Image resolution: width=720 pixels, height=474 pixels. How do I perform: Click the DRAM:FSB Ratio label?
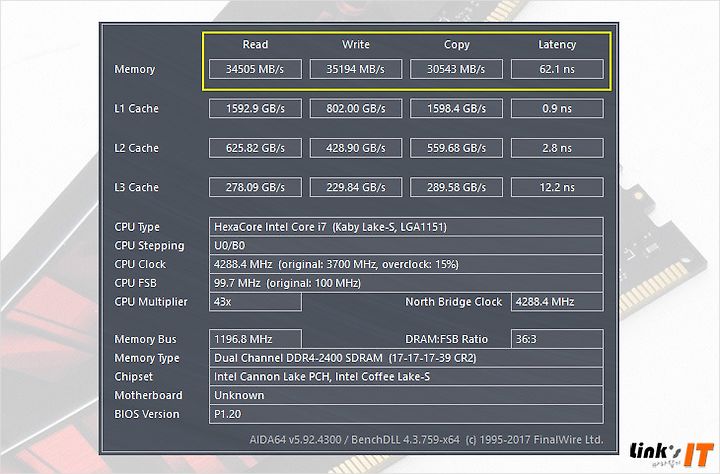tap(446, 339)
